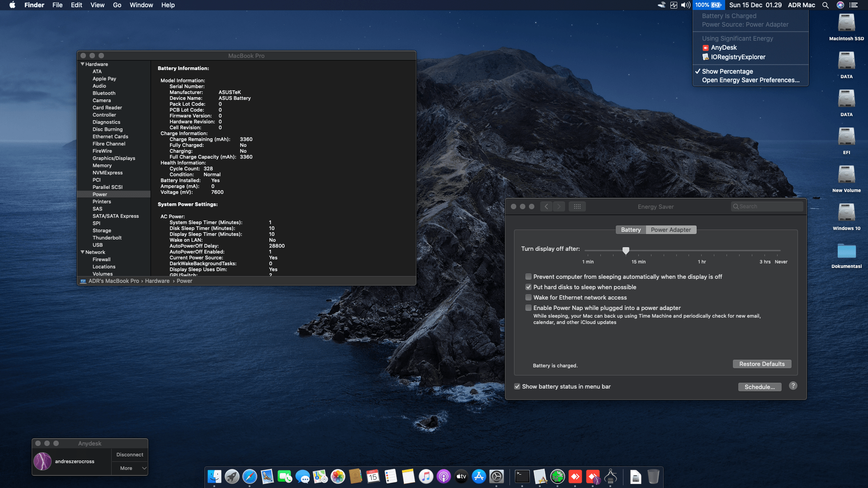Image resolution: width=868 pixels, height=488 pixels.
Task: Click the Spotlight search icon in menu bar
Action: pos(826,5)
